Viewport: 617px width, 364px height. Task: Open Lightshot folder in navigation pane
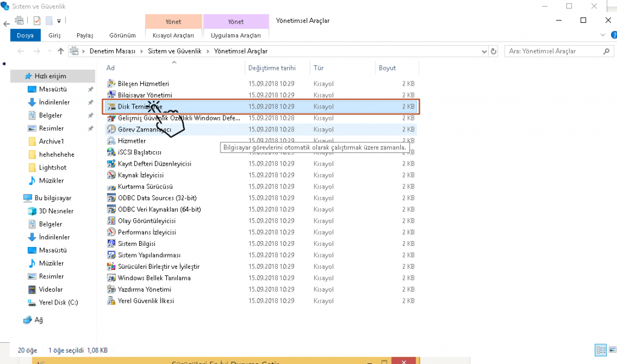52,168
